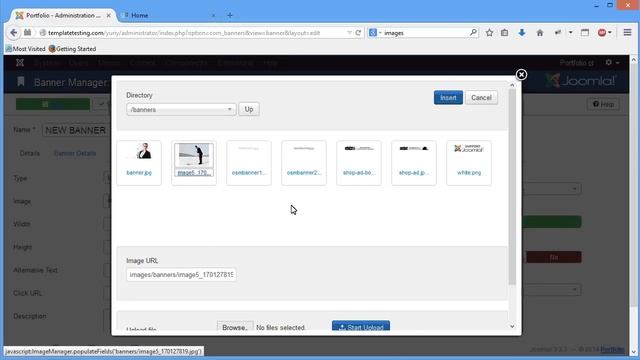Open the Downloads arrow icon

pyautogui.click(x=522, y=33)
